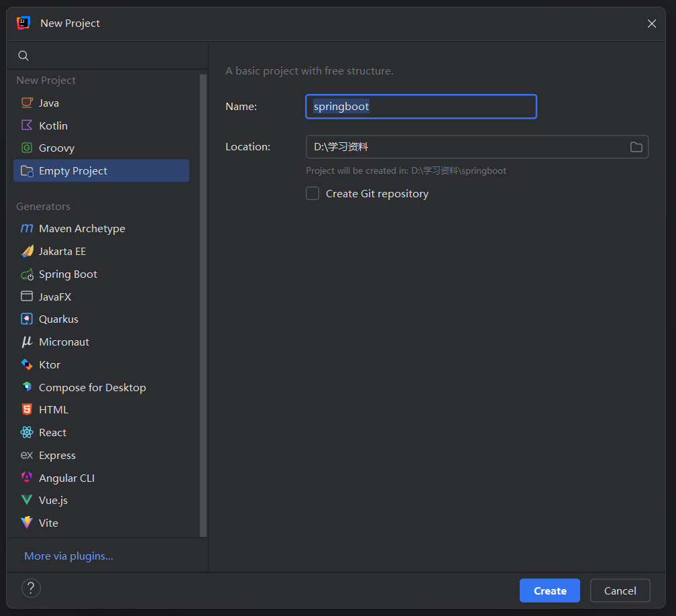676x616 pixels.
Task: Click the Express ex icon
Action: pyautogui.click(x=27, y=455)
